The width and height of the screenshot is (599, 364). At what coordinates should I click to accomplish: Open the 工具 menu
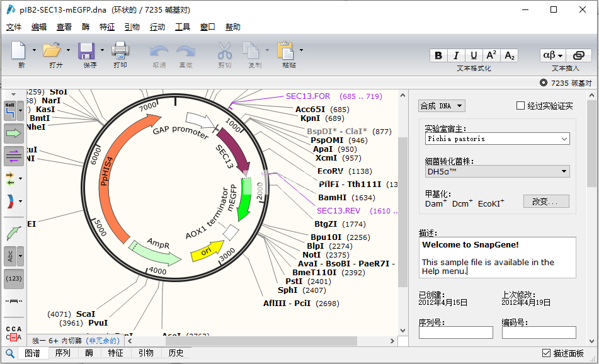pos(183,26)
